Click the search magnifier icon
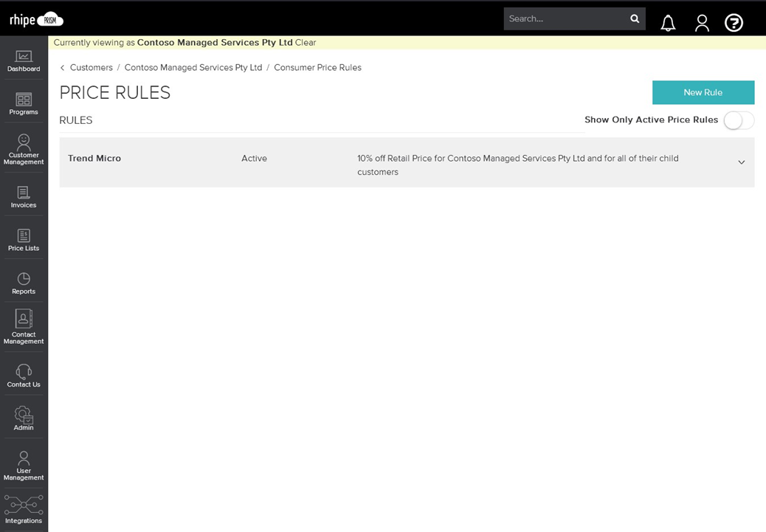Image resolution: width=766 pixels, height=532 pixels. tap(635, 18)
